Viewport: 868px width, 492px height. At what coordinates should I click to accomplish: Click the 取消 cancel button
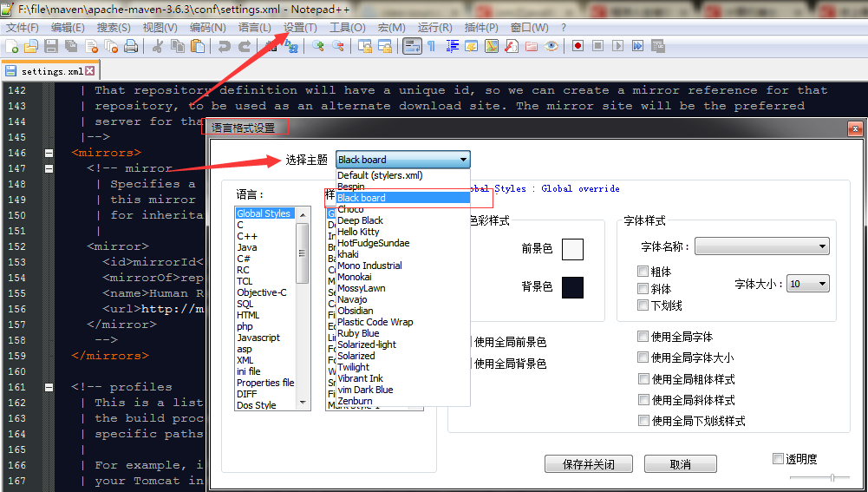click(x=681, y=464)
